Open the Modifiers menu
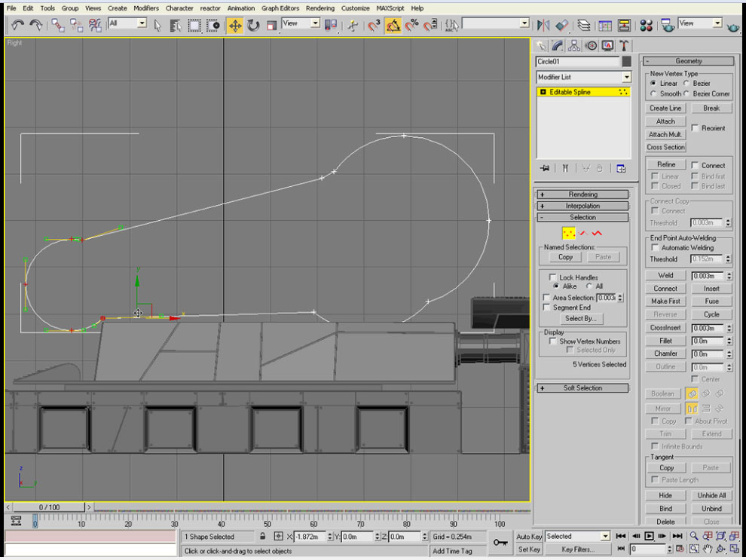The image size is (746, 560). coord(145,8)
